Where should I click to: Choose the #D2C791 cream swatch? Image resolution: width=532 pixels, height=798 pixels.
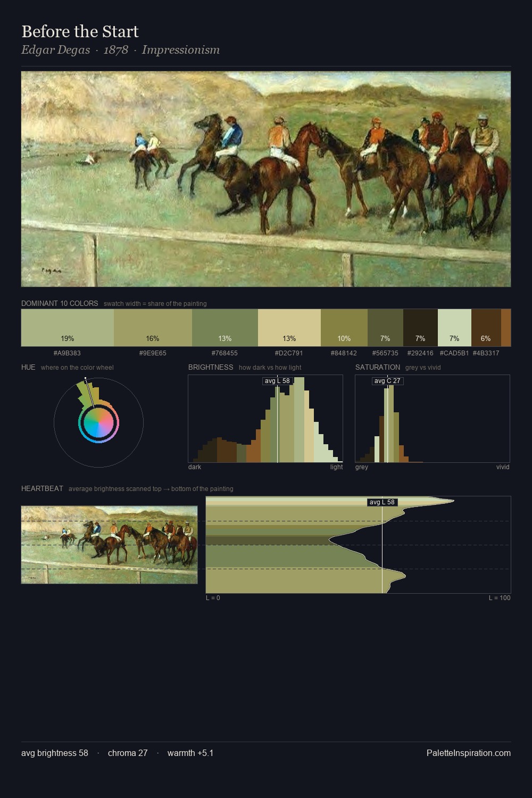point(289,328)
